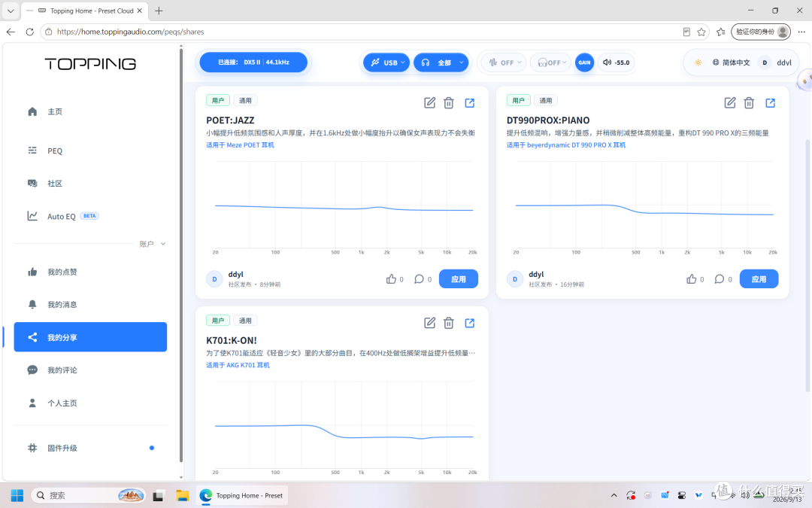Open DT990PROX:PIANO share link icon
Screen dimensions: 812x508
pos(770,102)
